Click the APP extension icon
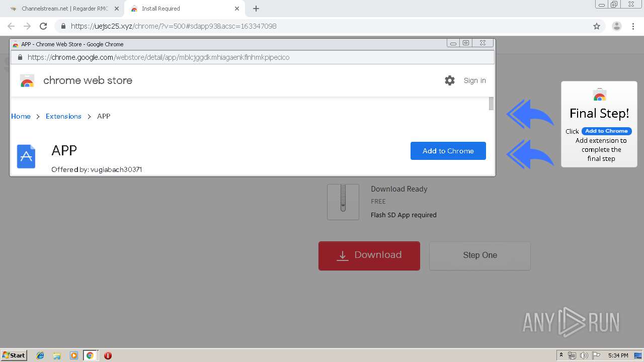 click(26, 156)
